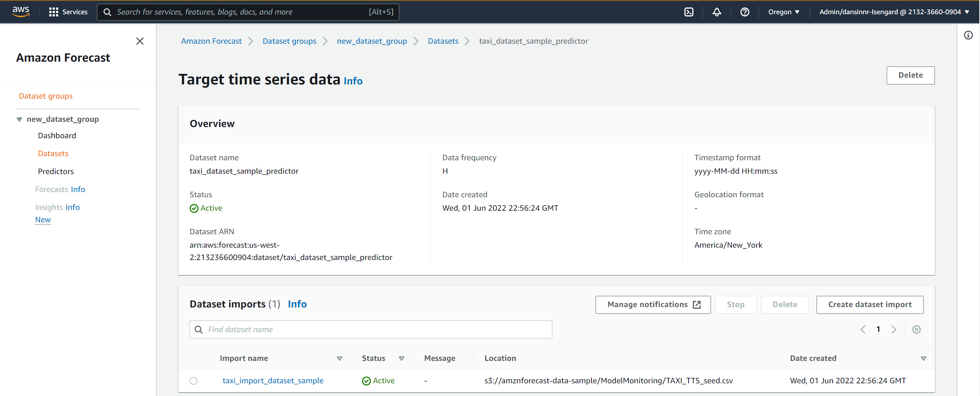The height and width of the screenshot is (396, 980).
Task: Click the new_dataset_group sidebar label
Action: click(x=63, y=119)
